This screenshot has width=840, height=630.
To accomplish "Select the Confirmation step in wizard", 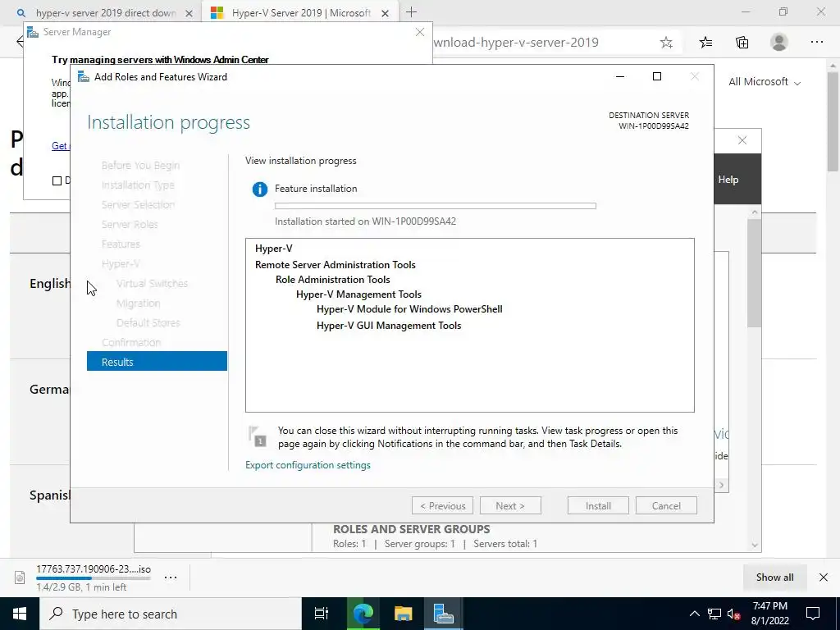I will click(131, 342).
